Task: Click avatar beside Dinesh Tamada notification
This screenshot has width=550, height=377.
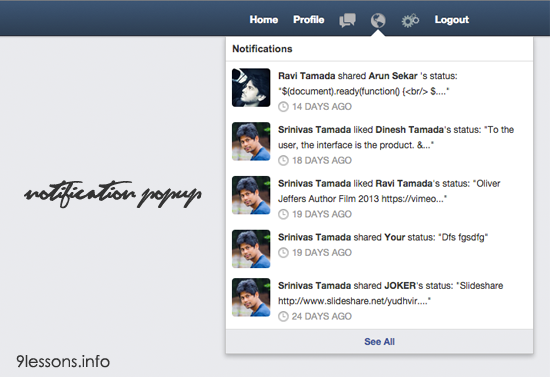Action: (251, 141)
